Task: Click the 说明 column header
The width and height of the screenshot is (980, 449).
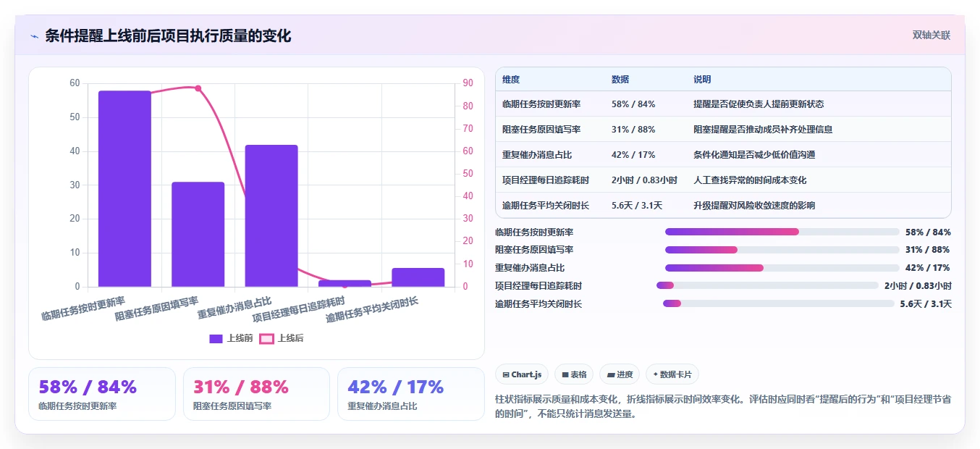Action: (702, 79)
